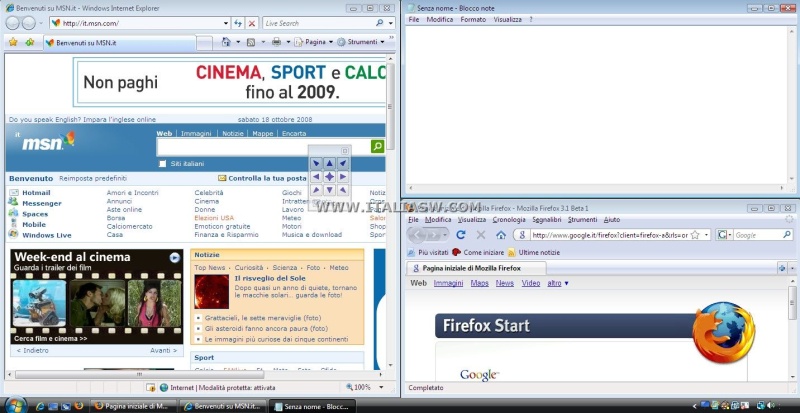The image size is (800, 413).
Task: Open Firefox Cronologia menu
Action: (509, 220)
